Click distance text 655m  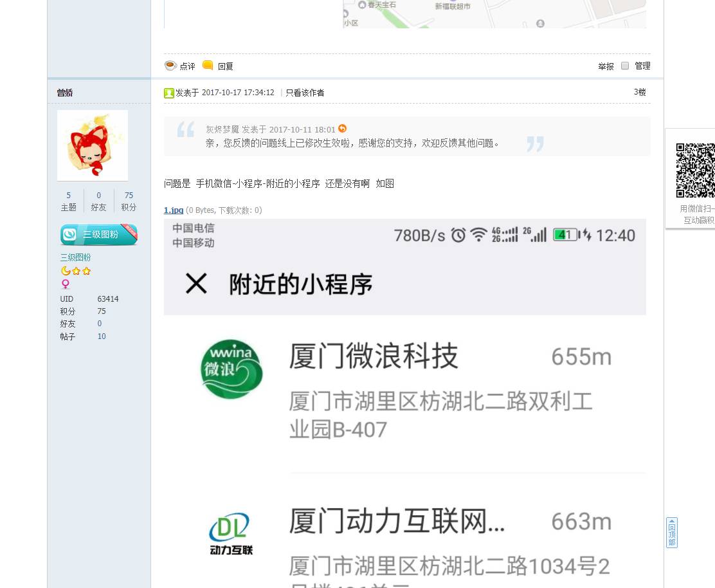click(x=581, y=357)
